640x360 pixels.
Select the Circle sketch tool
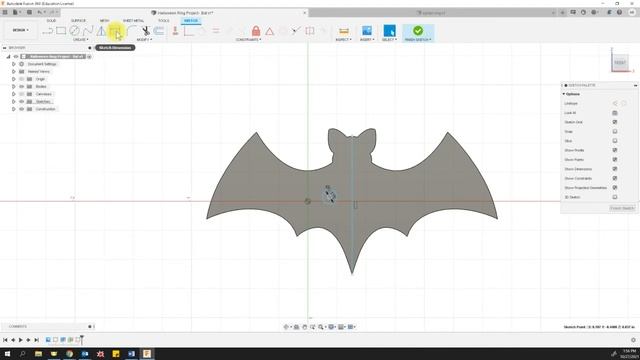74,31
